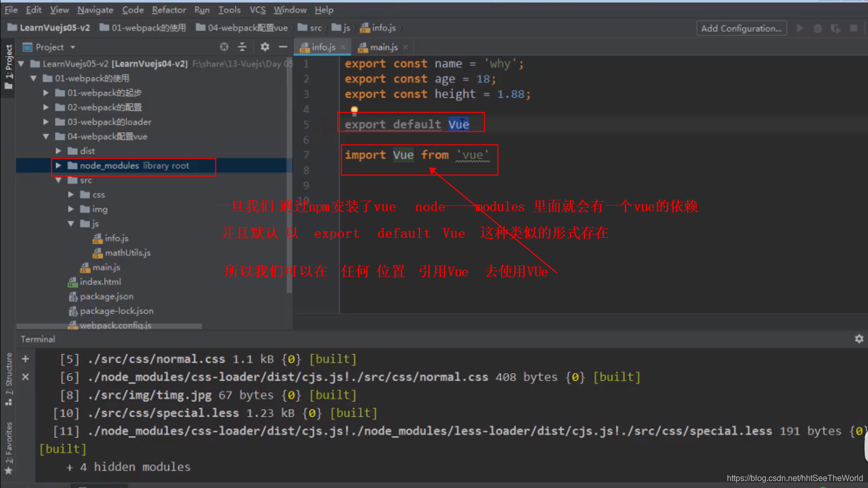Open the Navigate menu
The height and width of the screenshot is (488, 868).
[x=95, y=10]
